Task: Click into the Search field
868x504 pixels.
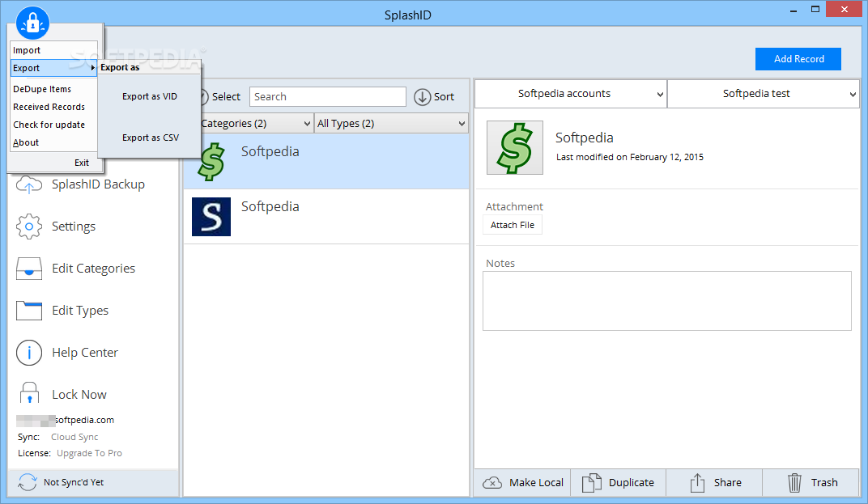Action: 328,97
